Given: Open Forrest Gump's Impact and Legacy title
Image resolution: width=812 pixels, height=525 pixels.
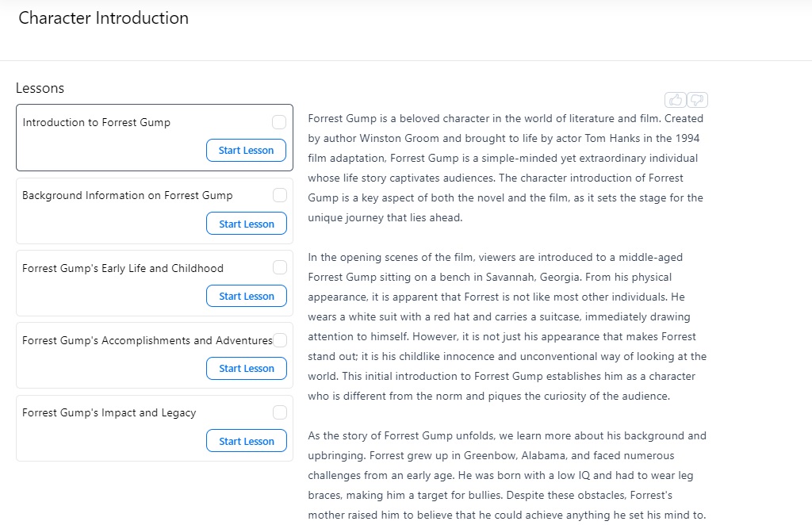Looking at the screenshot, I should click(109, 412).
